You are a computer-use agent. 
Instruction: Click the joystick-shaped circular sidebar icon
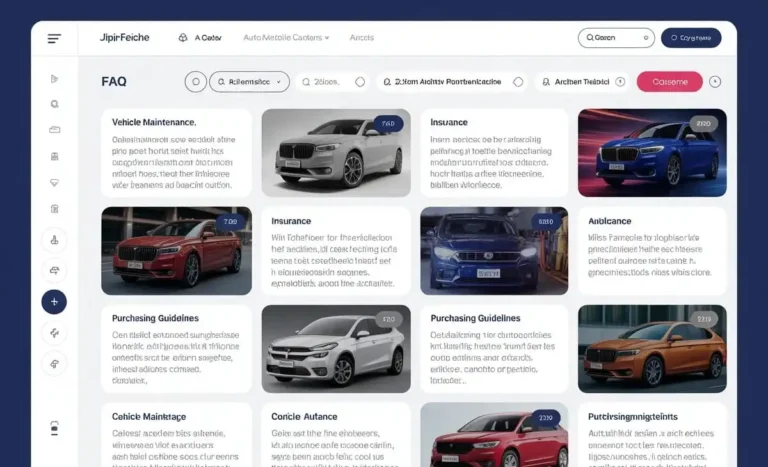pyautogui.click(x=54, y=240)
